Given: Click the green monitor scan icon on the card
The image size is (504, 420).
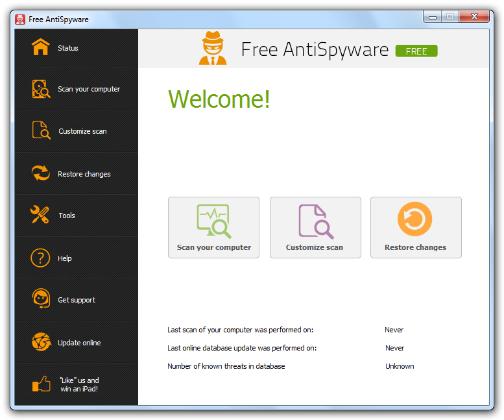Looking at the screenshot, I should [x=214, y=221].
